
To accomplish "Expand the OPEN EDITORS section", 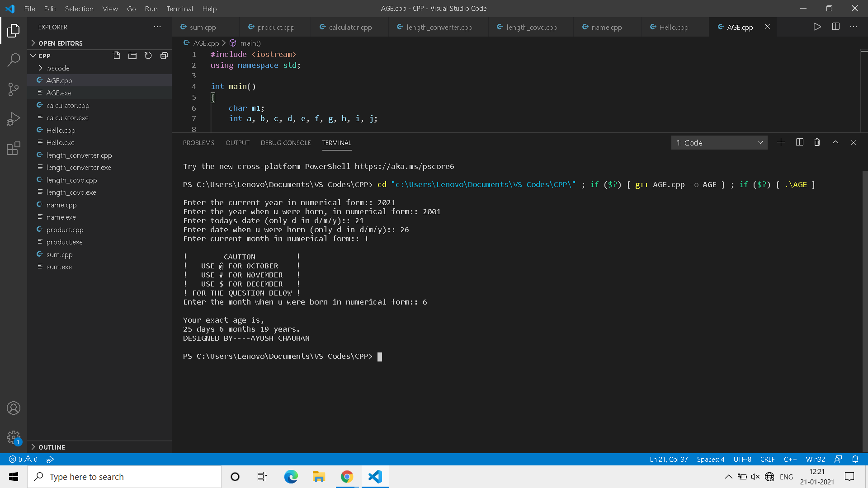I will click(x=99, y=43).
